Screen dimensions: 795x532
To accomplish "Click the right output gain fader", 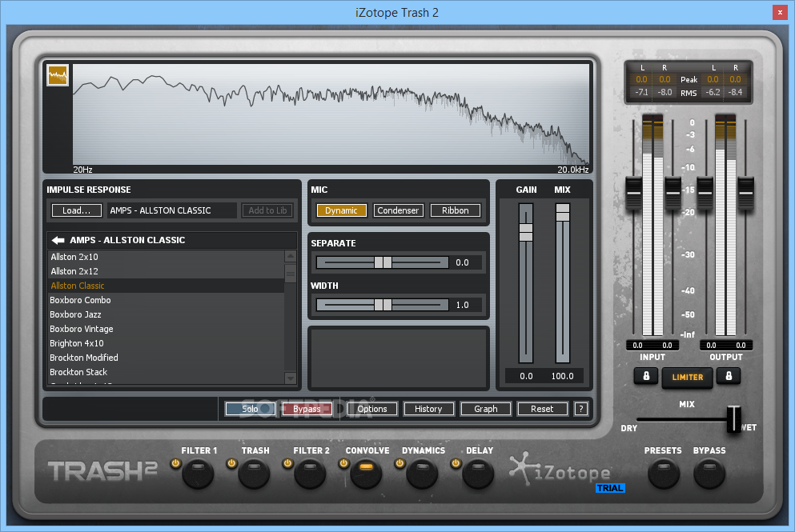I will (x=745, y=193).
